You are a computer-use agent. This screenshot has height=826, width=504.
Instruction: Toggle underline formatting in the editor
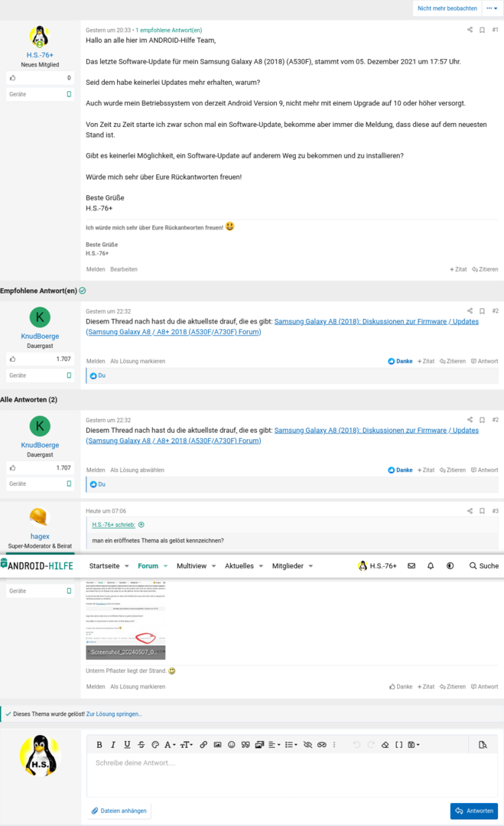pyautogui.click(x=127, y=744)
